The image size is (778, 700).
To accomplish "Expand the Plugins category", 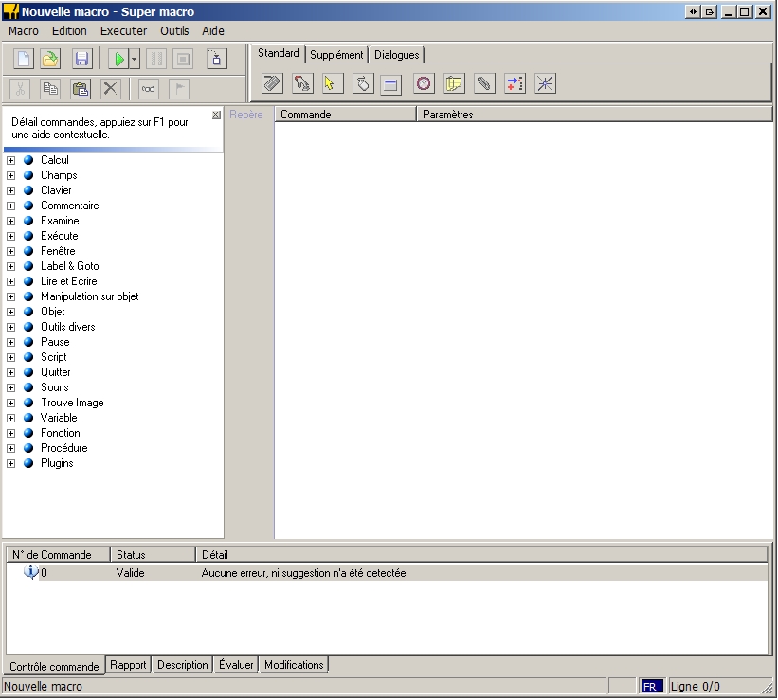I will [x=11, y=463].
